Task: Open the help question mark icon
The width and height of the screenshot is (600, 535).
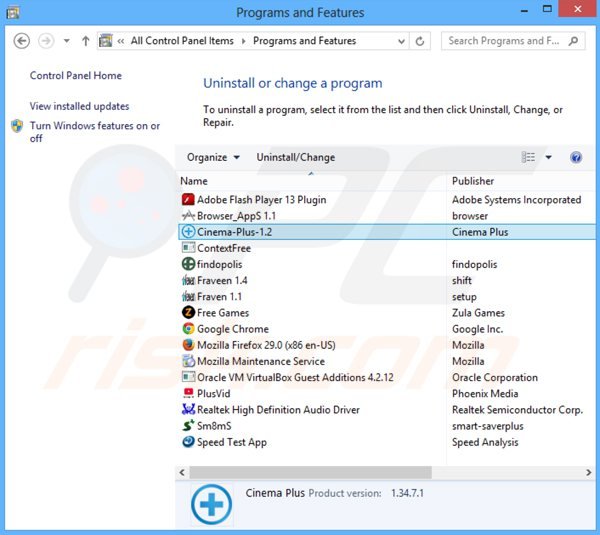Action: pyautogui.click(x=576, y=157)
